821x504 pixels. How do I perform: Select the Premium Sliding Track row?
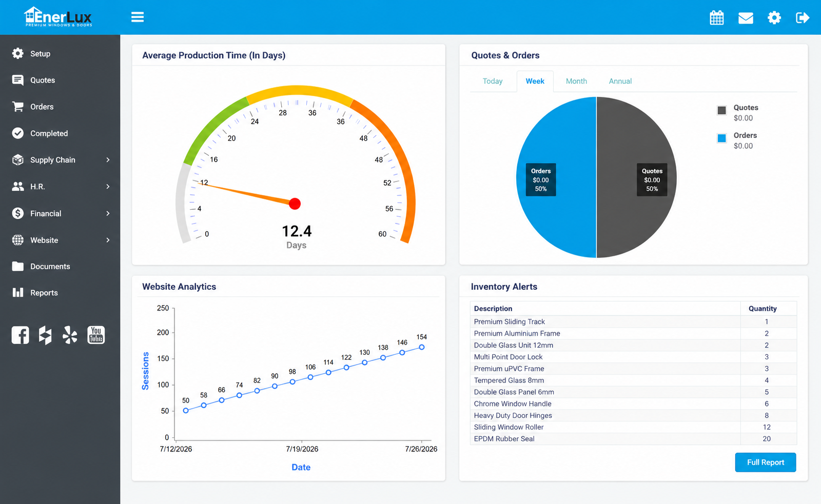(x=633, y=321)
